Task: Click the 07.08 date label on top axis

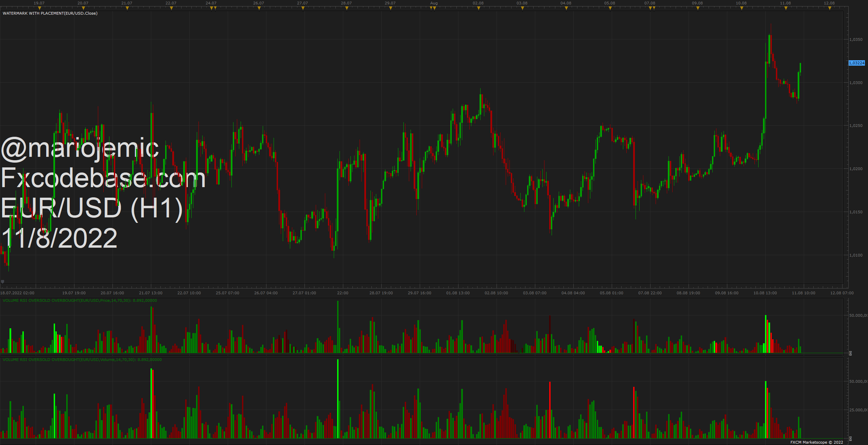Action: pyautogui.click(x=650, y=3)
